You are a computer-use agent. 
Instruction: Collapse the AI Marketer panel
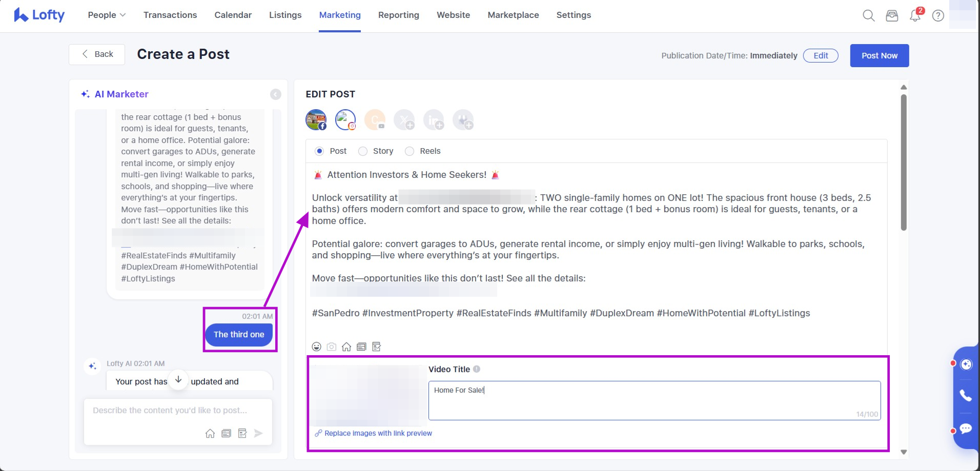276,94
